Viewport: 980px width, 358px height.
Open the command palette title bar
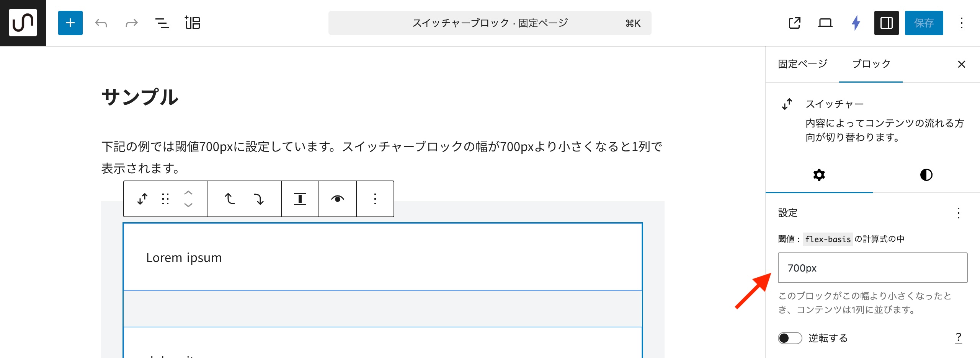[490, 23]
